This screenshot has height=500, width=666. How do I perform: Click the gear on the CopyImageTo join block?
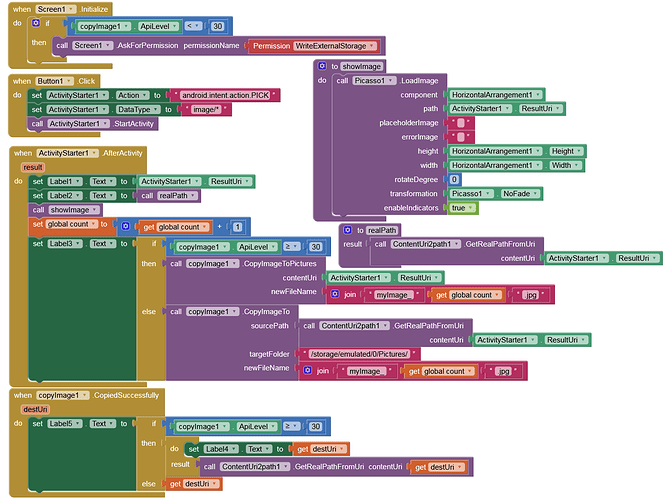308,371
